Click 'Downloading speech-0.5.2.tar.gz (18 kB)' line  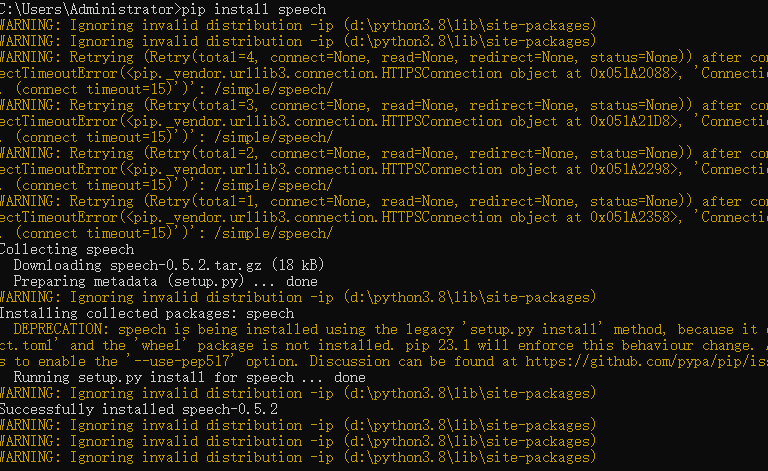pos(169,265)
